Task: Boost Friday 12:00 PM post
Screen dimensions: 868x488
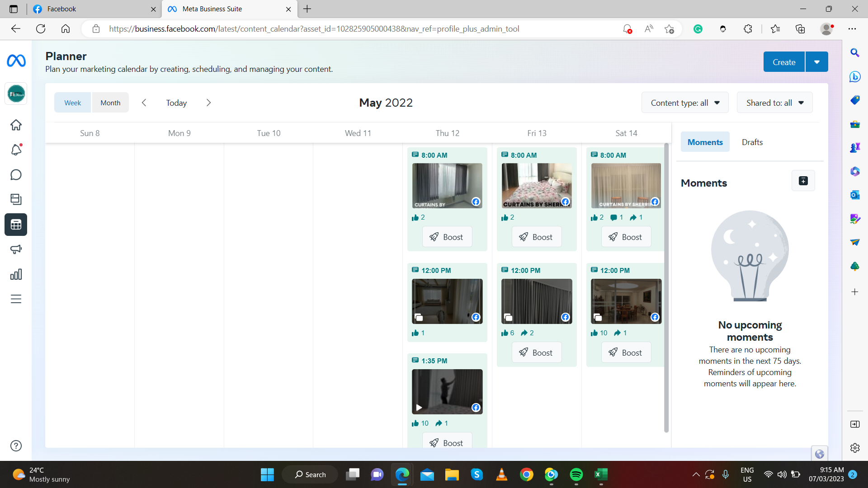Action: point(536,352)
